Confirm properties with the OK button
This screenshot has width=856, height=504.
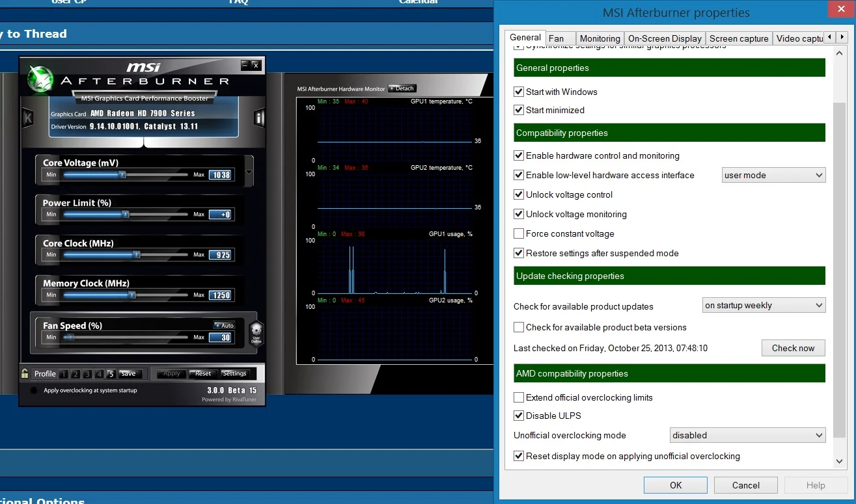coord(676,485)
